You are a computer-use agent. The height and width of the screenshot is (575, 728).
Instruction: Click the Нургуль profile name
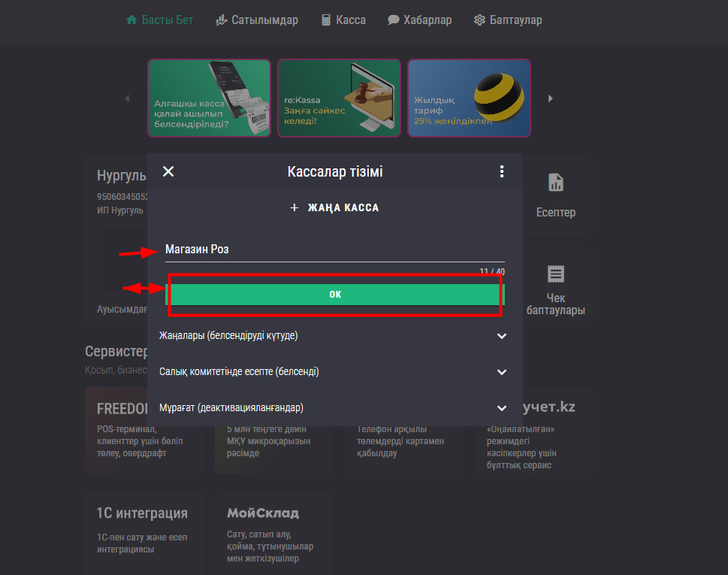122,176
